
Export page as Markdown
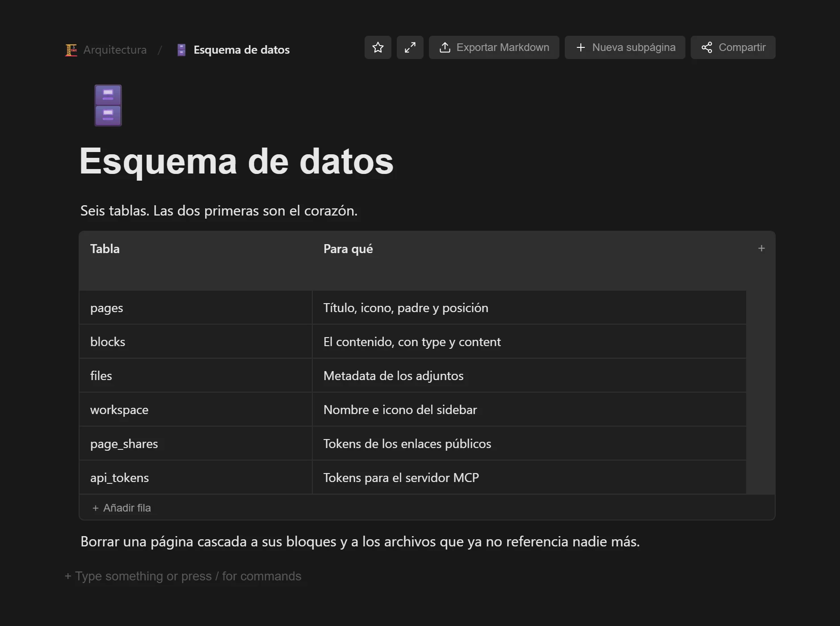[494, 47]
